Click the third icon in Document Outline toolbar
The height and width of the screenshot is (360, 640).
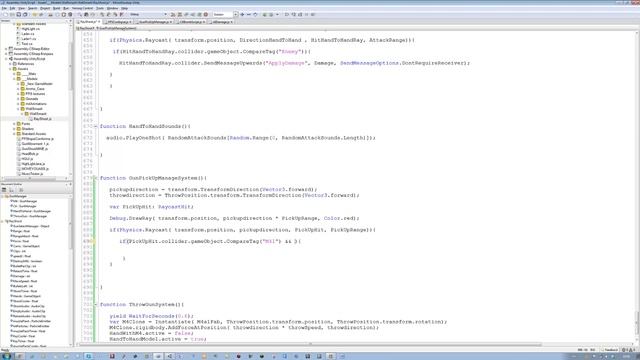point(21,190)
